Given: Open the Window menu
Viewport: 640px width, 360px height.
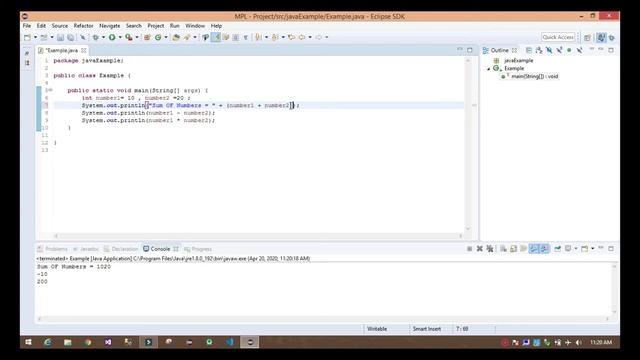Looking at the screenshot, I should point(195,26).
